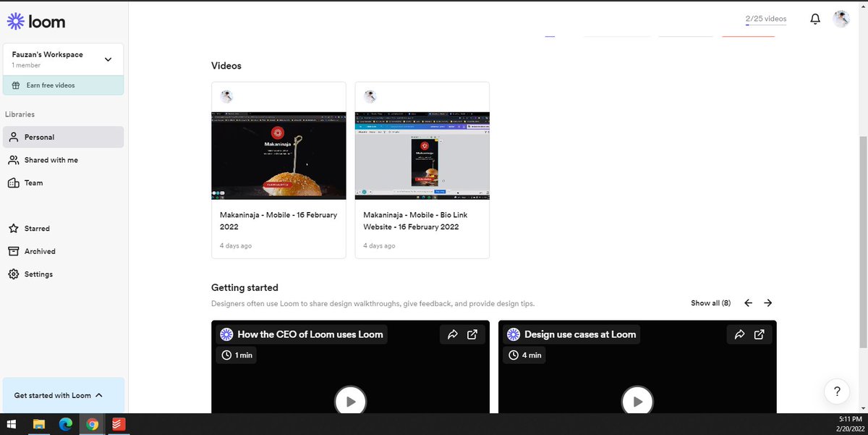Click the Settings gear icon
868x435 pixels.
coord(13,274)
